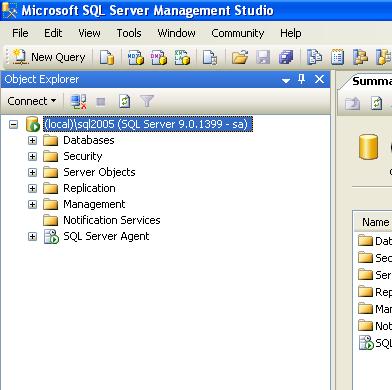The height and width of the screenshot is (390, 392).
Task: Click the server icon beside (local)\sql2005
Action: [x=33, y=124]
